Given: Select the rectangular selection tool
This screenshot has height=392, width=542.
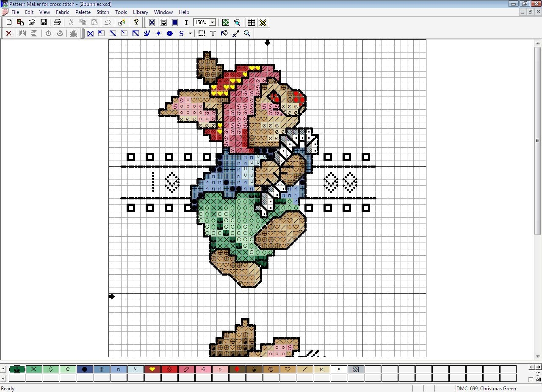Looking at the screenshot, I should point(202,33).
